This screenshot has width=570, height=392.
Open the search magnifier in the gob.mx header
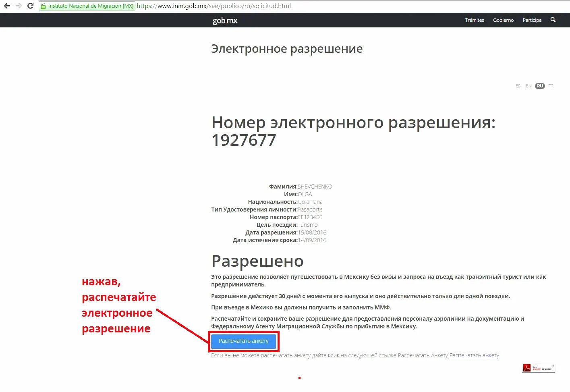[553, 20]
